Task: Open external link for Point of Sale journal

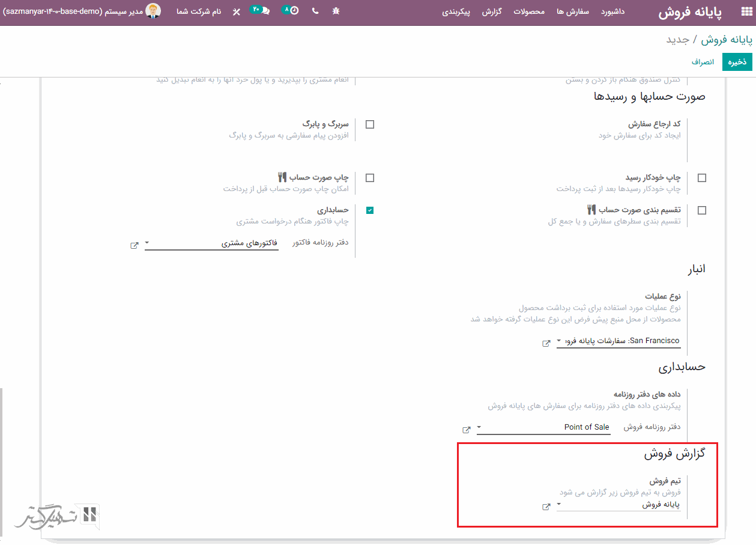Action: coord(466,430)
